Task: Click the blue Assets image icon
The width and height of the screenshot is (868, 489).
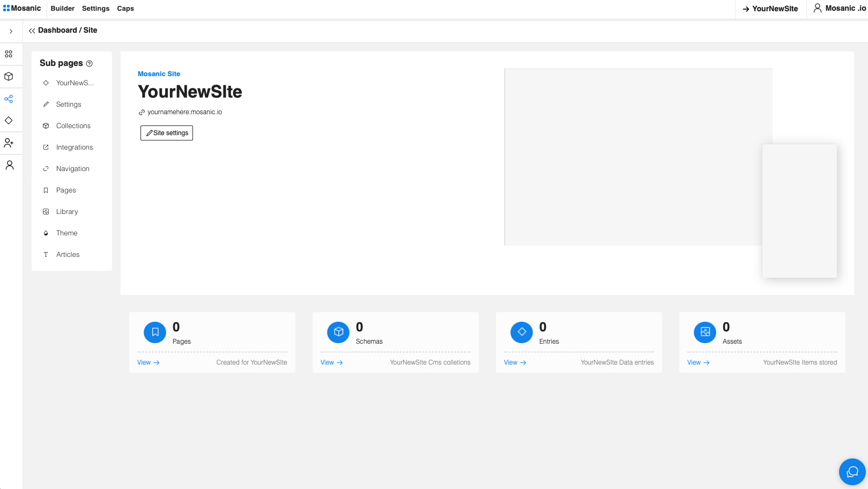Action: (x=705, y=332)
